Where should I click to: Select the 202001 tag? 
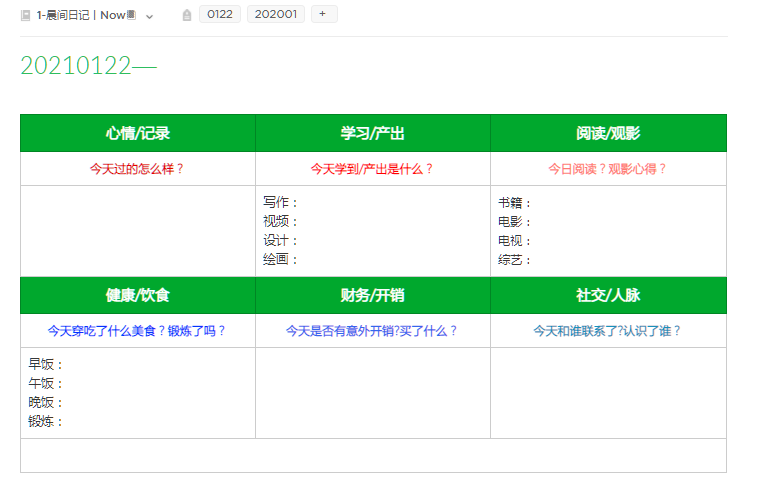click(x=275, y=14)
